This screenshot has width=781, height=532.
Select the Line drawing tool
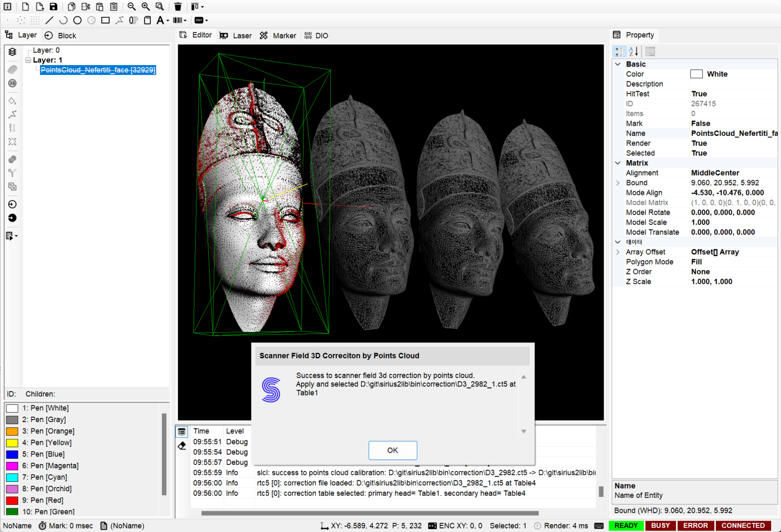click(x=49, y=20)
